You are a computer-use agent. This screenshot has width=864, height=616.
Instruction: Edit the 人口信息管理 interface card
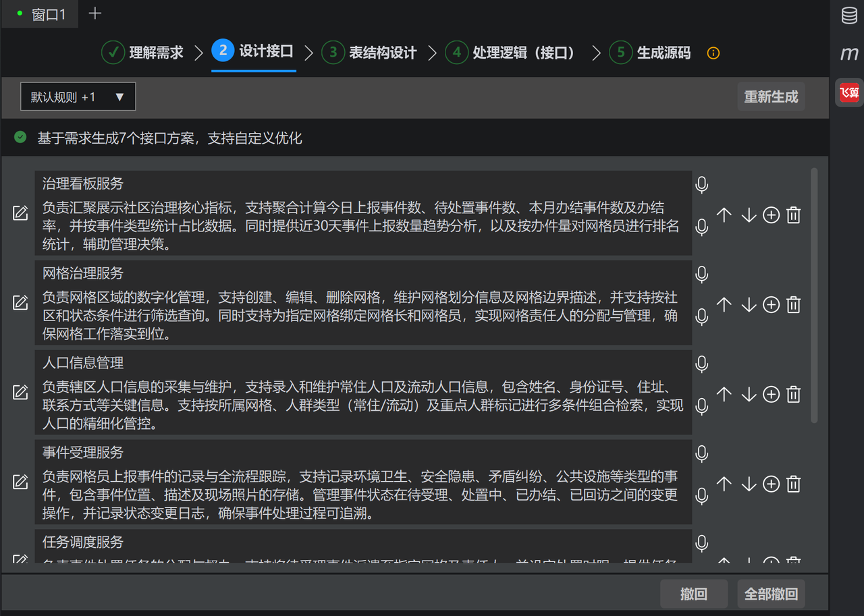(20, 393)
